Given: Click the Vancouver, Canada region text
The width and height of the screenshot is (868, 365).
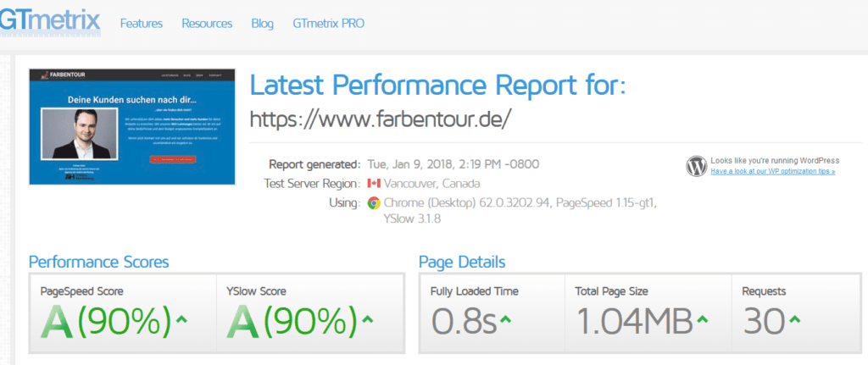Looking at the screenshot, I should tap(431, 184).
